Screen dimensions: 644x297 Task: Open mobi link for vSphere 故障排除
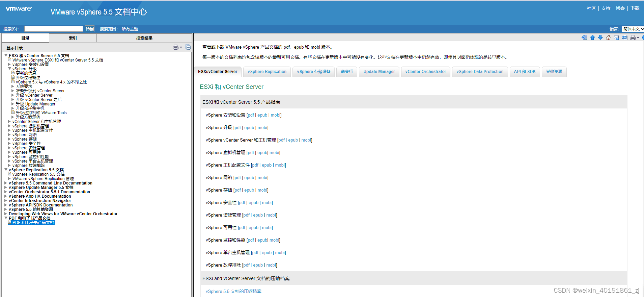pos(271,265)
